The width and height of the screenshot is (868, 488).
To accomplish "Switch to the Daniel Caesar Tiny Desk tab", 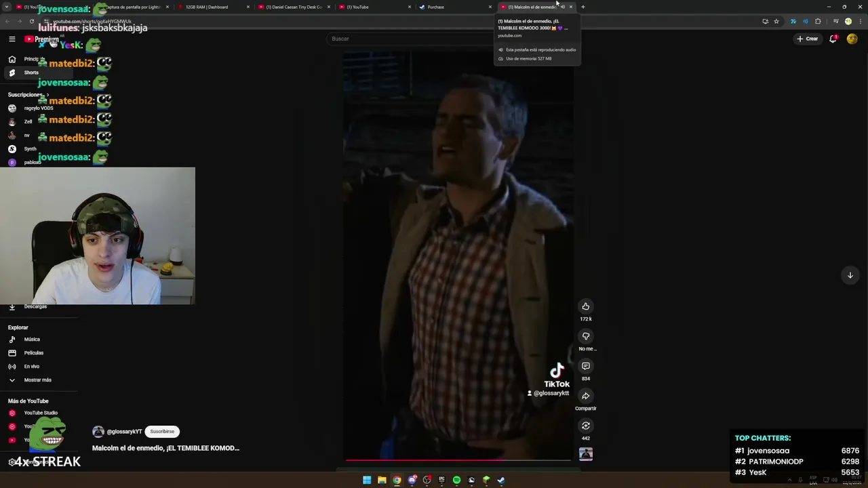I will point(294,7).
